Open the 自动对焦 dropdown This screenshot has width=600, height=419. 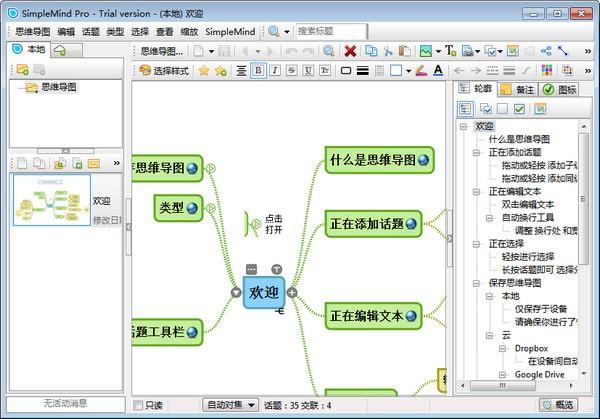[x=230, y=405]
